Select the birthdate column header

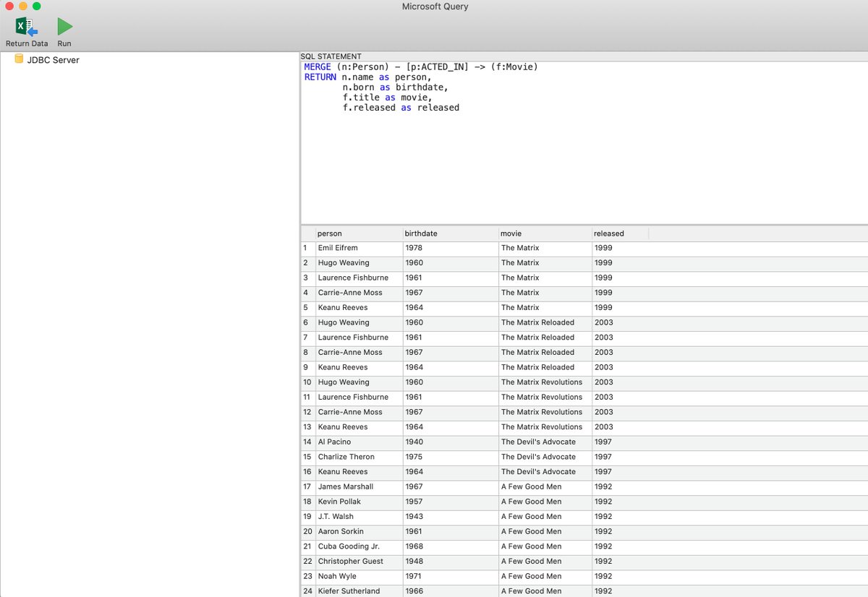[x=421, y=233]
